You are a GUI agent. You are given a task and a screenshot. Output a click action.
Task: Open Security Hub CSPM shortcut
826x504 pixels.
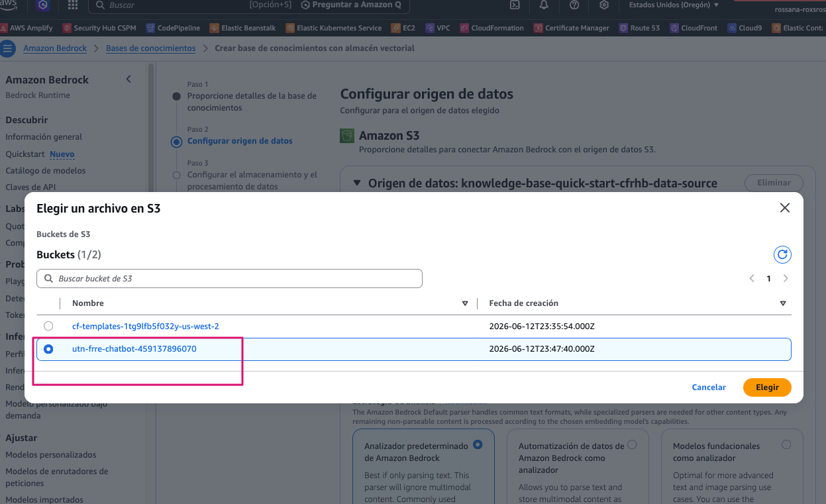(x=99, y=28)
